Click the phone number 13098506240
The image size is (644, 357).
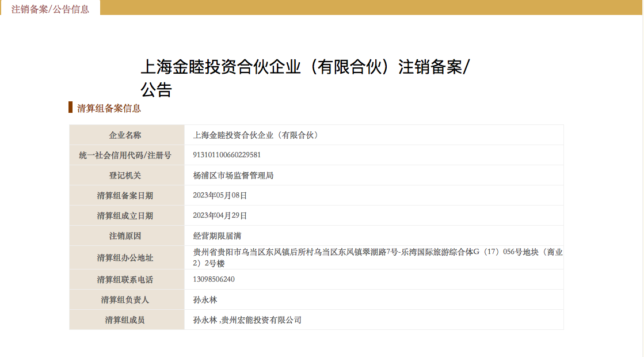tap(214, 280)
